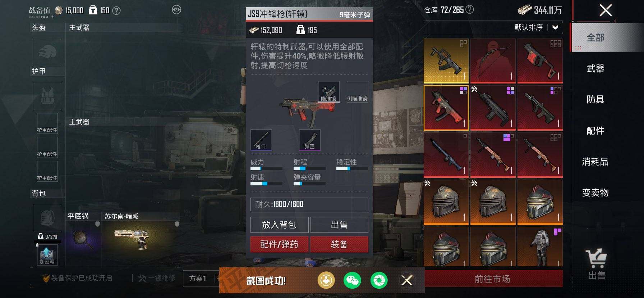This screenshot has height=298, width=644.
Task: Click the 瞄准镜 scope attachment slot
Action: click(328, 91)
